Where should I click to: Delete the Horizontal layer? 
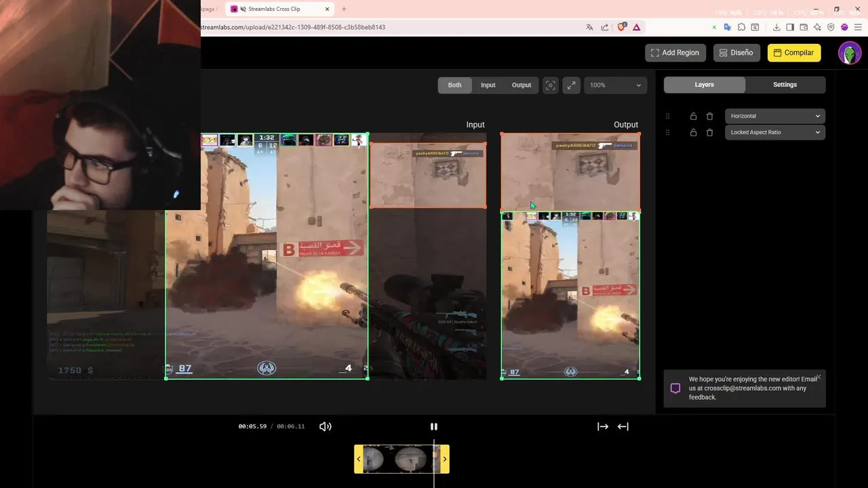[x=710, y=116]
